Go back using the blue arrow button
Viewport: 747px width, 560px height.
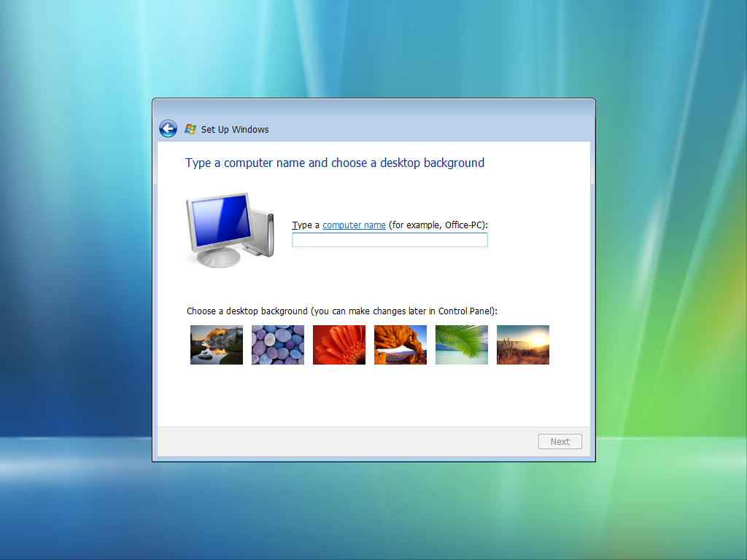(x=169, y=128)
